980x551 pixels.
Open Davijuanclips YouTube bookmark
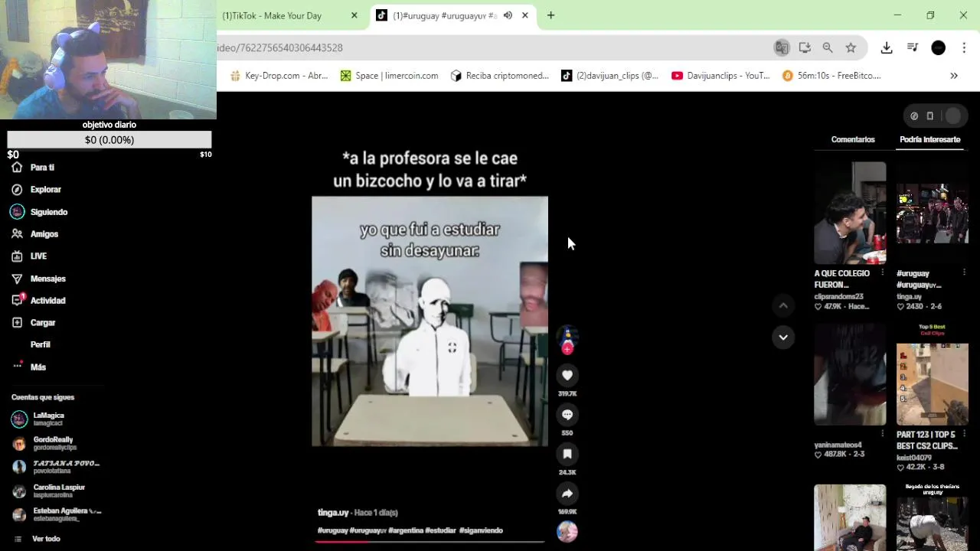pos(720,76)
